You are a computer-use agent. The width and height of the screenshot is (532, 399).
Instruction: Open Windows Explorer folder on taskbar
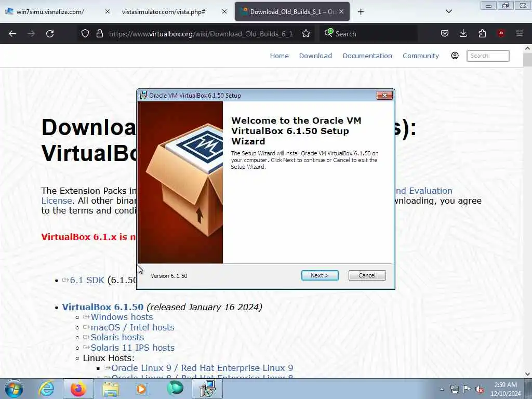coord(111,389)
